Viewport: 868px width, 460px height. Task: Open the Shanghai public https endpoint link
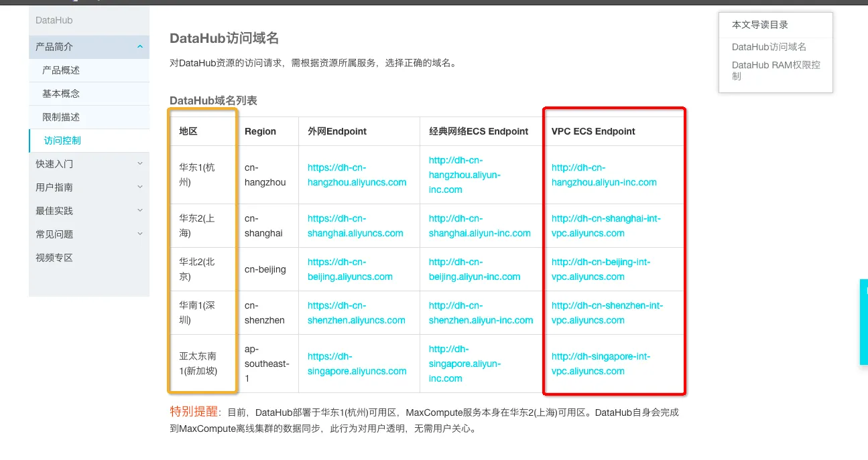point(355,226)
